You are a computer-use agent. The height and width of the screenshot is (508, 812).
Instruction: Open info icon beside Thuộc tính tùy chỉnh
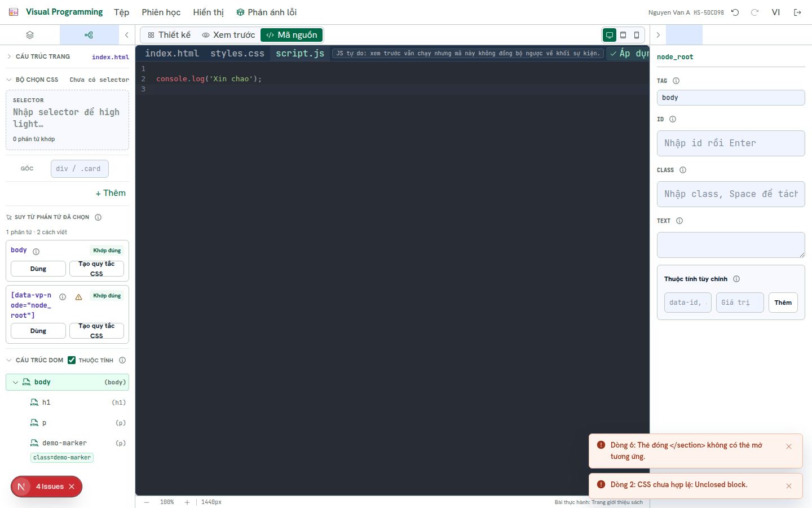[736, 279]
